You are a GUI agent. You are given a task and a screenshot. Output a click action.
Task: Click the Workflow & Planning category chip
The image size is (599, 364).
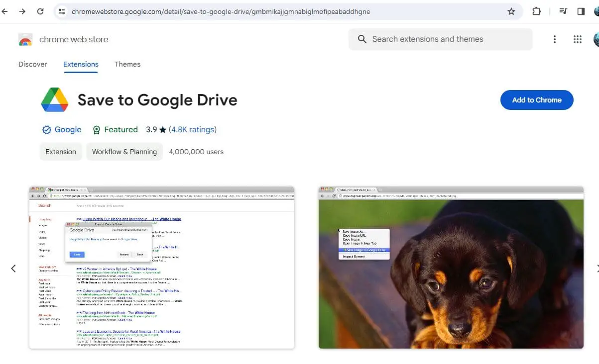124,152
